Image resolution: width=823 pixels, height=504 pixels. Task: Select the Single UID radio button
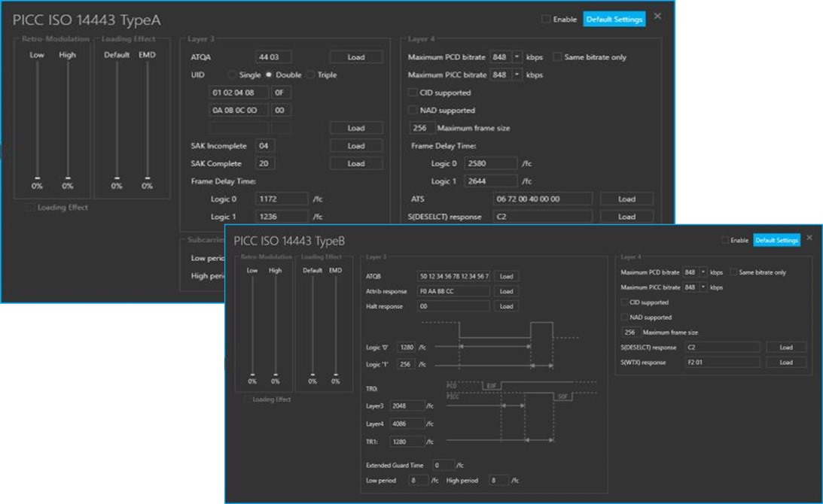pos(232,75)
